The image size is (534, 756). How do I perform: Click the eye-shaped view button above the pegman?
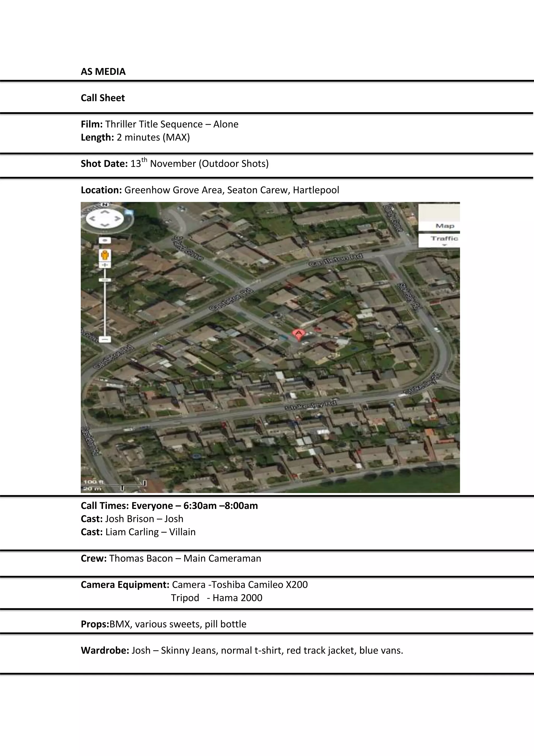point(105,241)
